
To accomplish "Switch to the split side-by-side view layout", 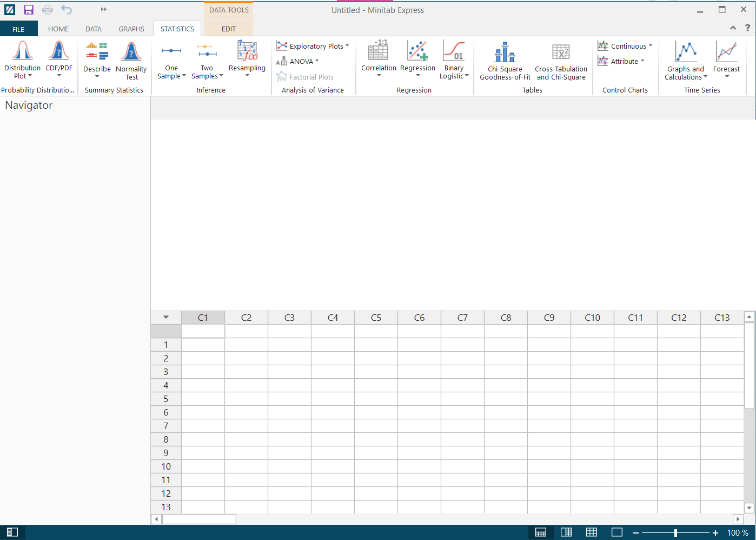I will (566, 532).
